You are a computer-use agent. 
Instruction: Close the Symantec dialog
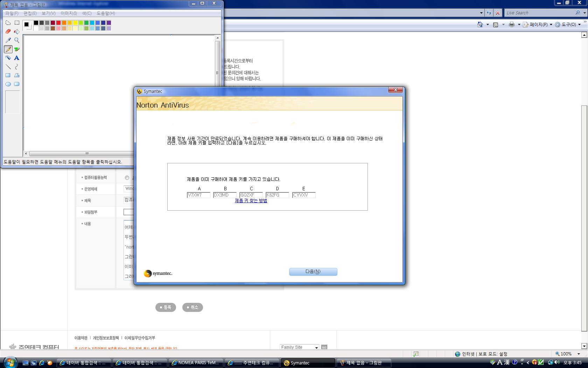[395, 90]
